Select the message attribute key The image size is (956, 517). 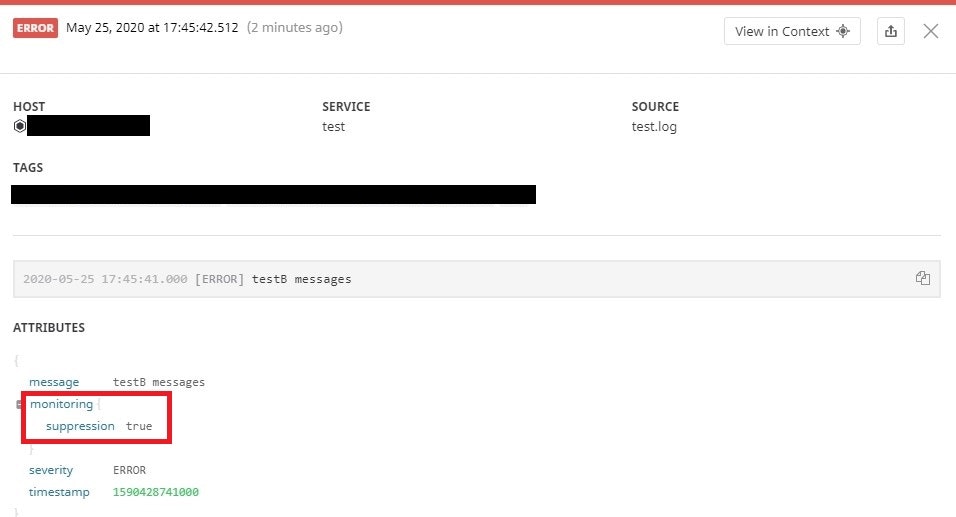point(54,382)
